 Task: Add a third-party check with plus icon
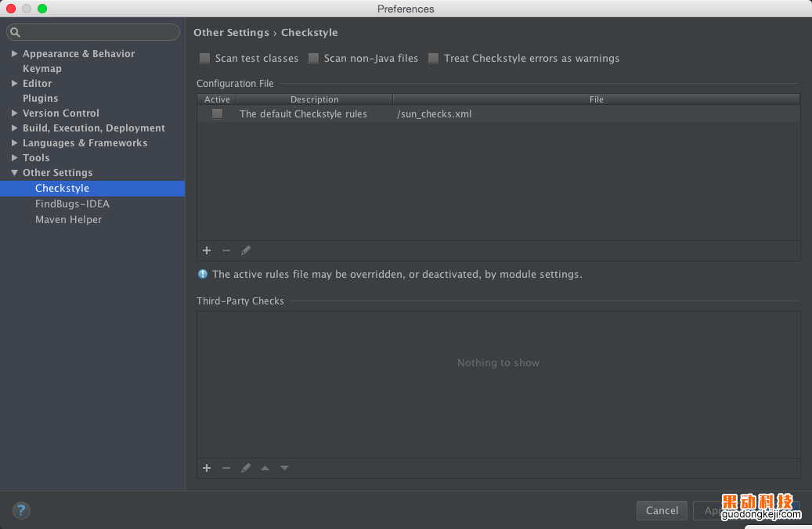coord(207,468)
